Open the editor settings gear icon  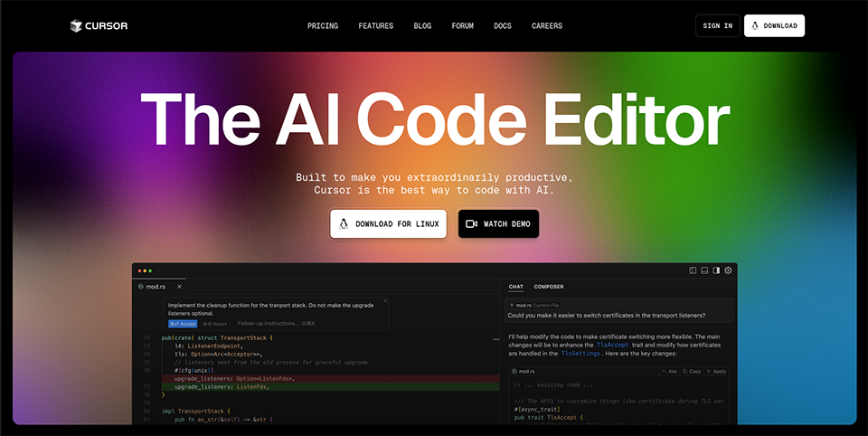point(729,270)
